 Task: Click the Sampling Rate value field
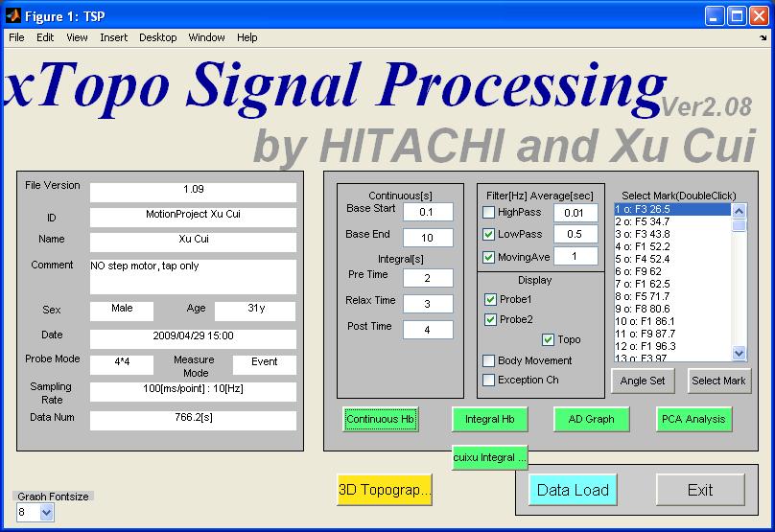tap(193, 392)
